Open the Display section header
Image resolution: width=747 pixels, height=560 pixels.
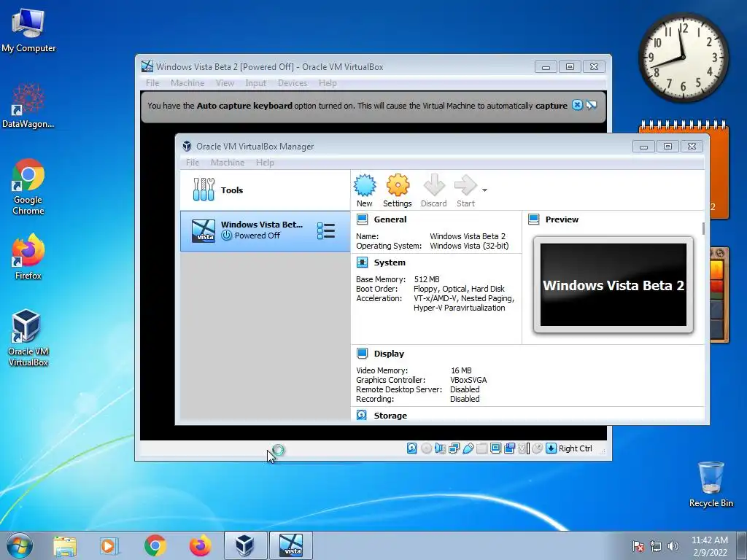coord(389,354)
